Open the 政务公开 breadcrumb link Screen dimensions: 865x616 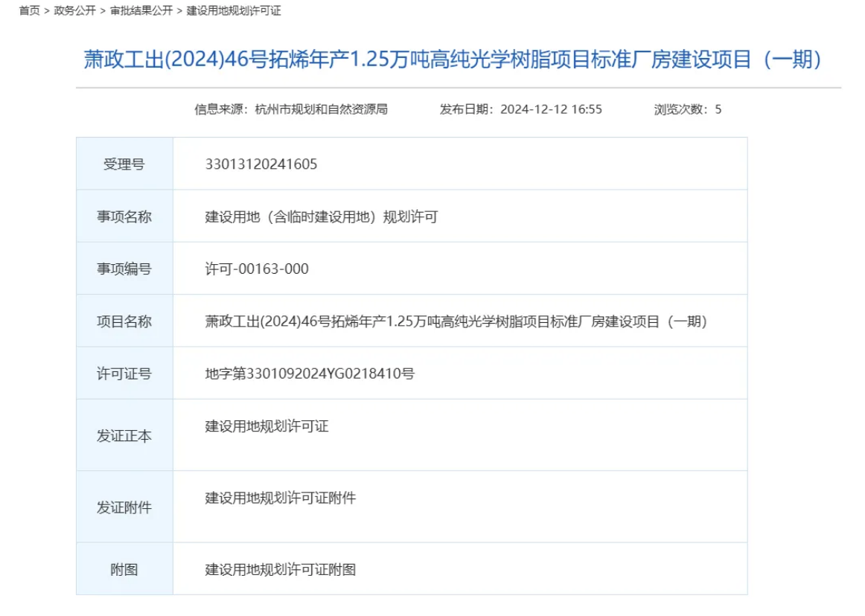click(75, 11)
